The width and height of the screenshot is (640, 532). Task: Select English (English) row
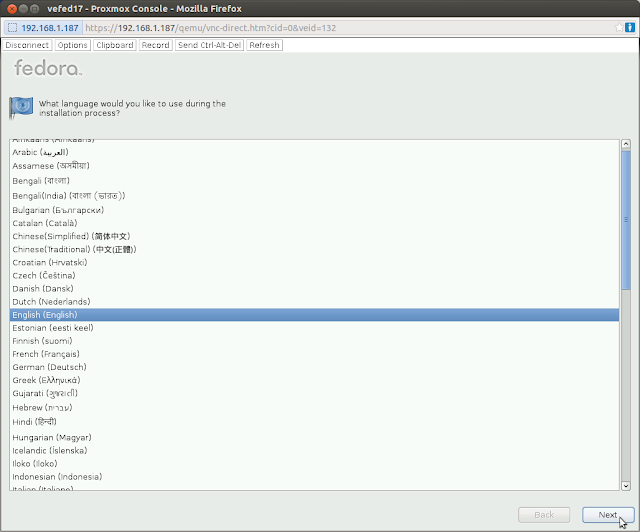pos(314,314)
